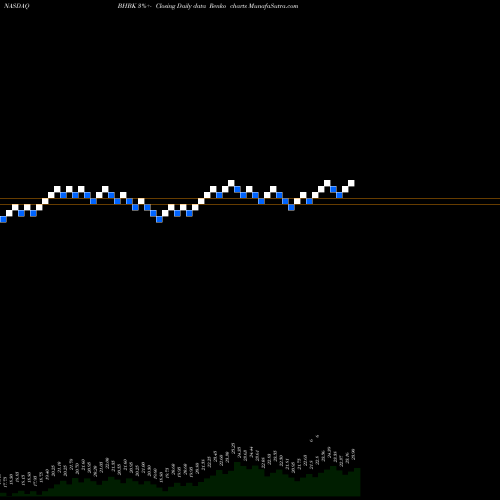Screen dimensions: 500x500
Task: Click the rightmost green volume bar
Action: pyautogui.click(x=357, y=482)
